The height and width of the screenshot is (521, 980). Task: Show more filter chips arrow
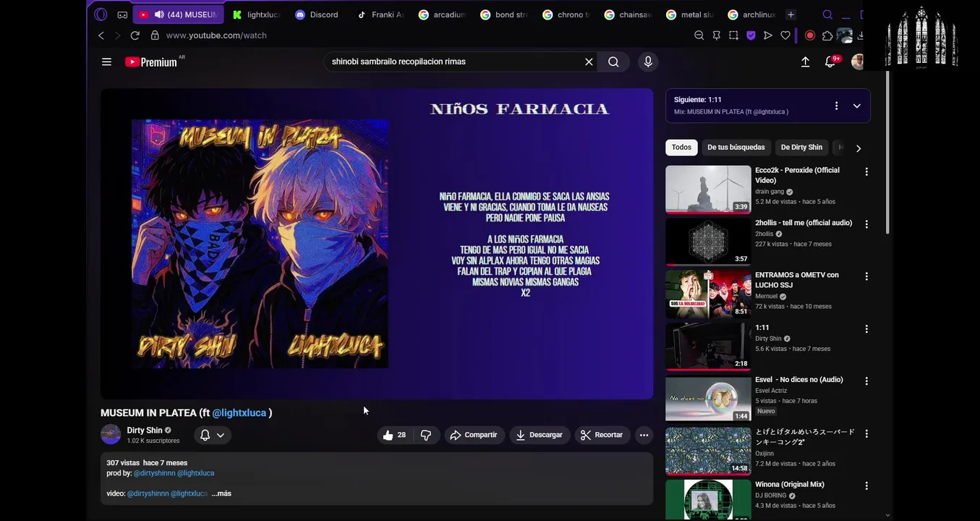tap(858, 148)
